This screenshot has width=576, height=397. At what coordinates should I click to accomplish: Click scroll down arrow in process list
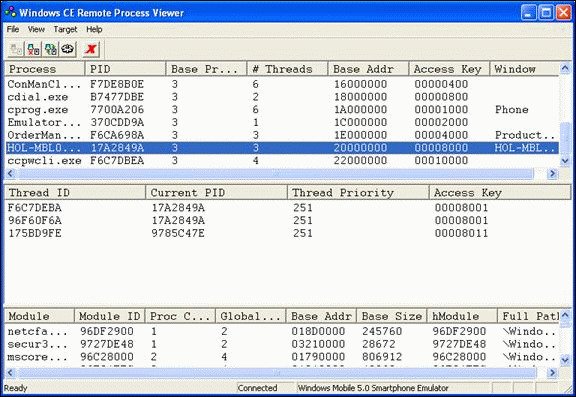tap(565, 161)
